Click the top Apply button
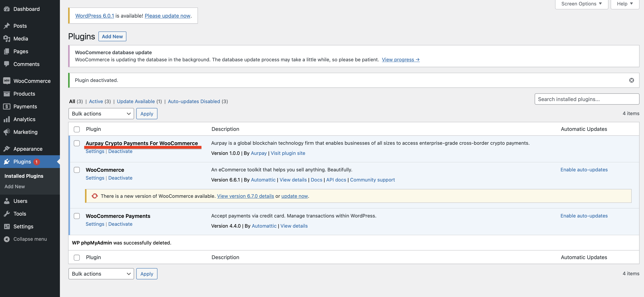 click(x=147, y=114)
